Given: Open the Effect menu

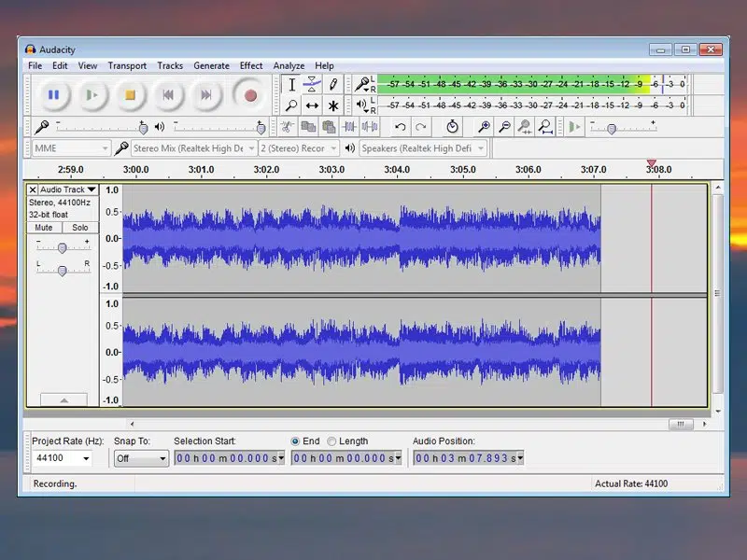Looking at the screenshot, I should tap(251, 66).
